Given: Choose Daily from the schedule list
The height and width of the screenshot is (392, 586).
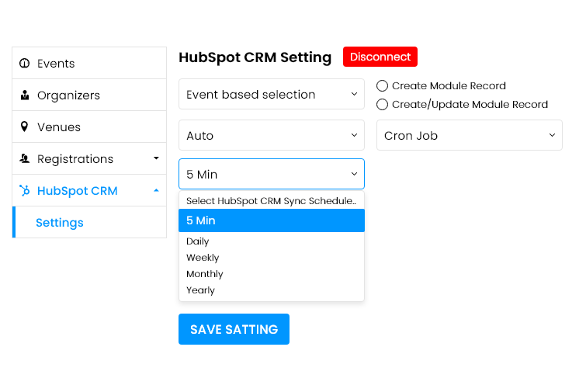Looking at the screenshot, I should coord(272,241).
